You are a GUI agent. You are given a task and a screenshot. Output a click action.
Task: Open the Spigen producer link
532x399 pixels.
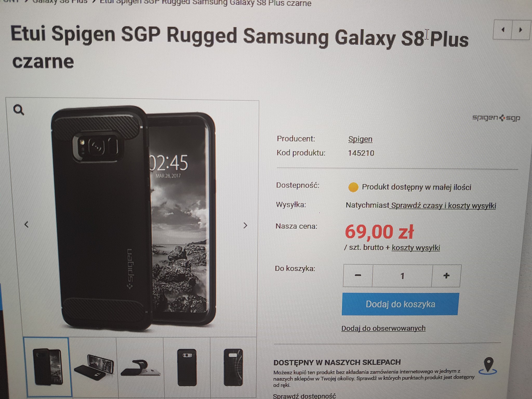point(360,139)
